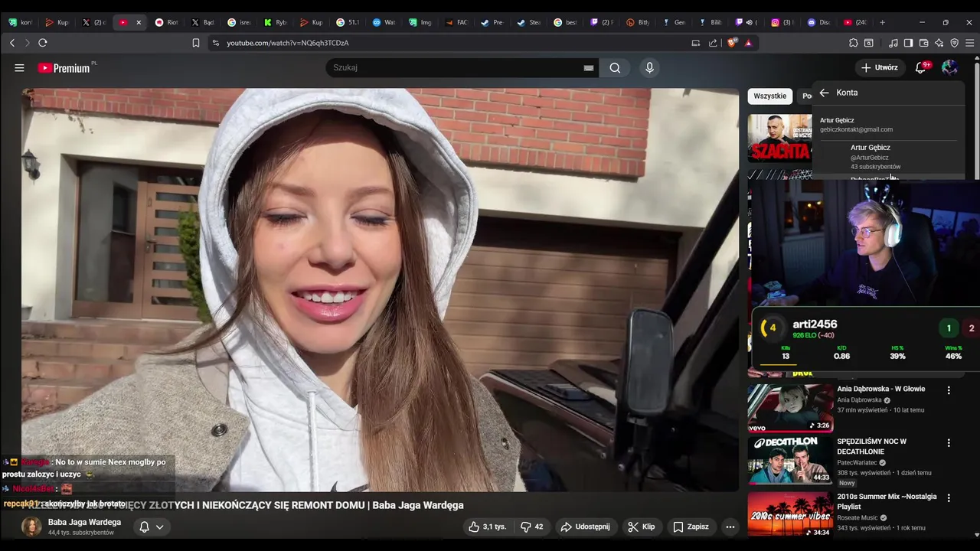
Task: Open a new browser tab with plus
Action: point(882,22)
